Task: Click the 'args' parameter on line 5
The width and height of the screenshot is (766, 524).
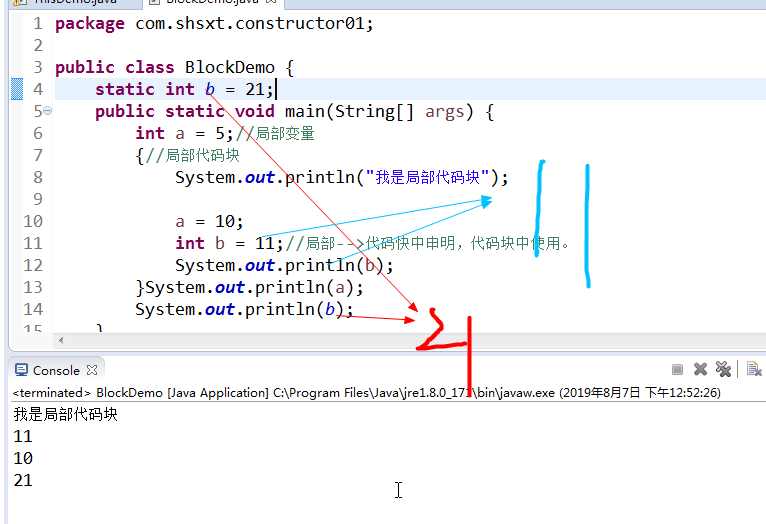Action: (x=444, y=112)
